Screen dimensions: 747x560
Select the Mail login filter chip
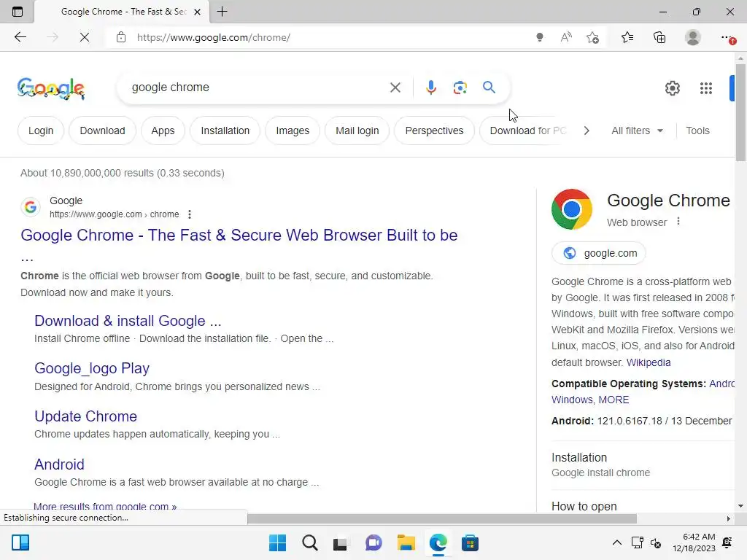click(x=357, y=131)
